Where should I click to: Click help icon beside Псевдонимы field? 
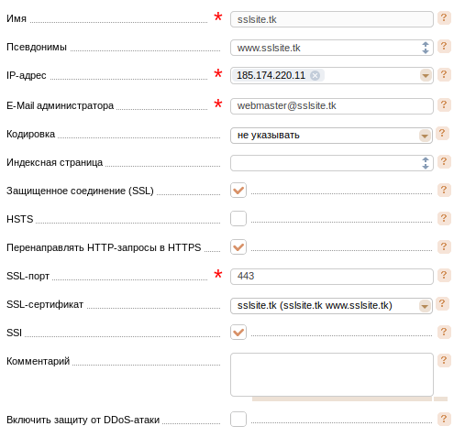point(444,46)
